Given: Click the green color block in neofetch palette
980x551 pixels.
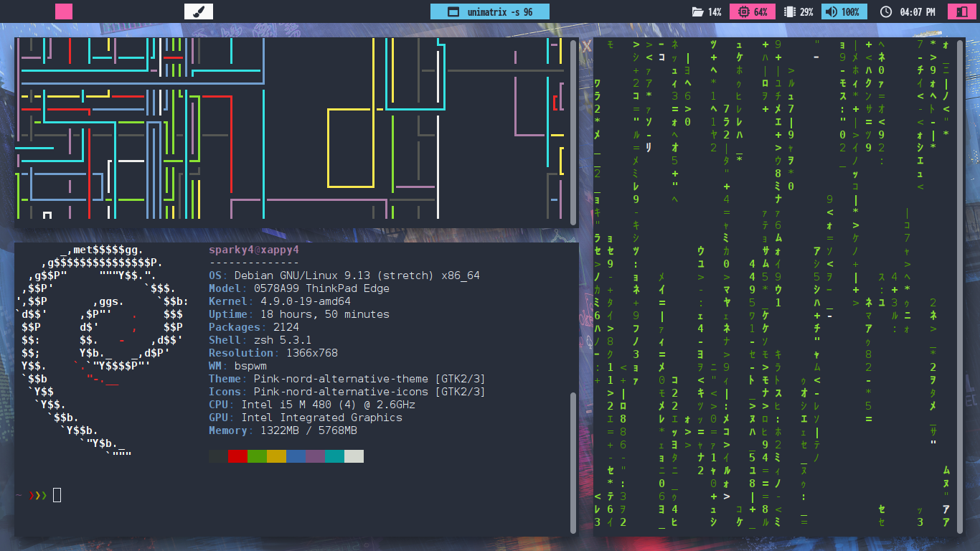Looking at the screenshot, I should click(x=257, y=456).
